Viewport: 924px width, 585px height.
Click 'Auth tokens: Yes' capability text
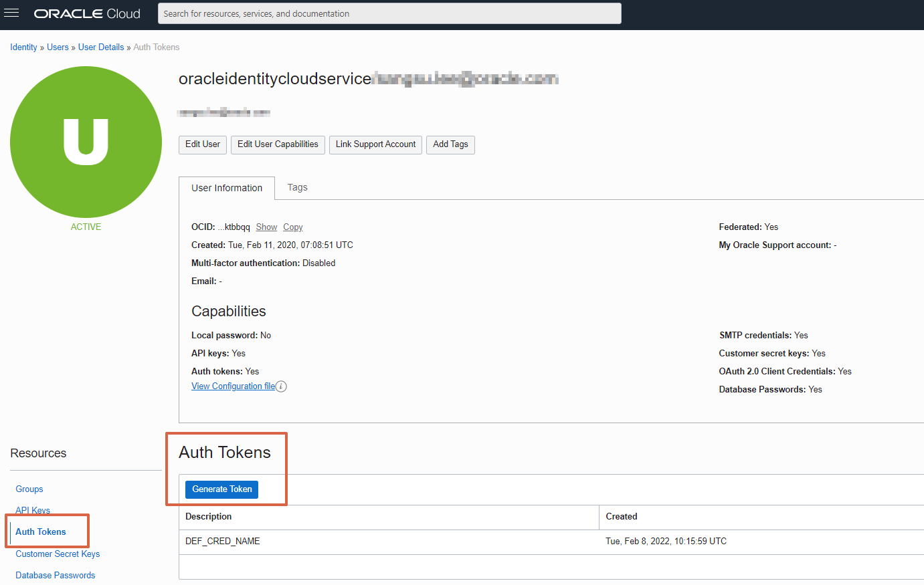pyautogui.click(x=225, y=372)
